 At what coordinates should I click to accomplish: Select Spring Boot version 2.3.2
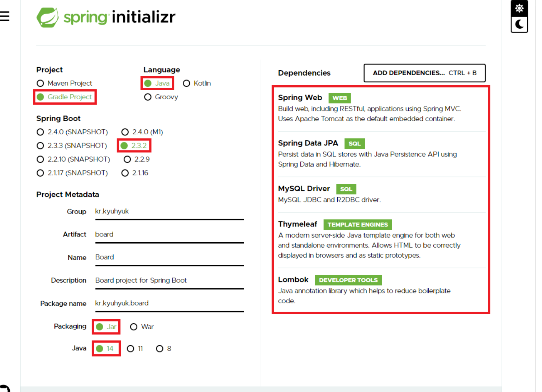(x=134, y=145)
